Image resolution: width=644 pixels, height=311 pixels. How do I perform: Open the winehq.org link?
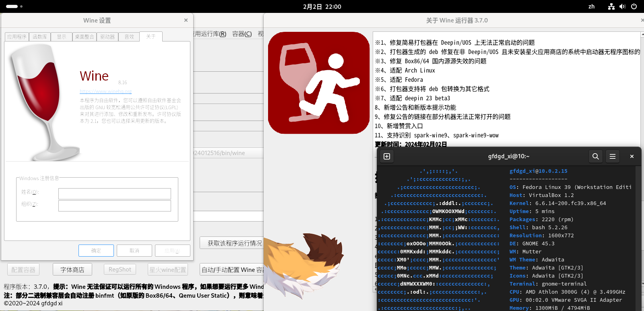105,91
